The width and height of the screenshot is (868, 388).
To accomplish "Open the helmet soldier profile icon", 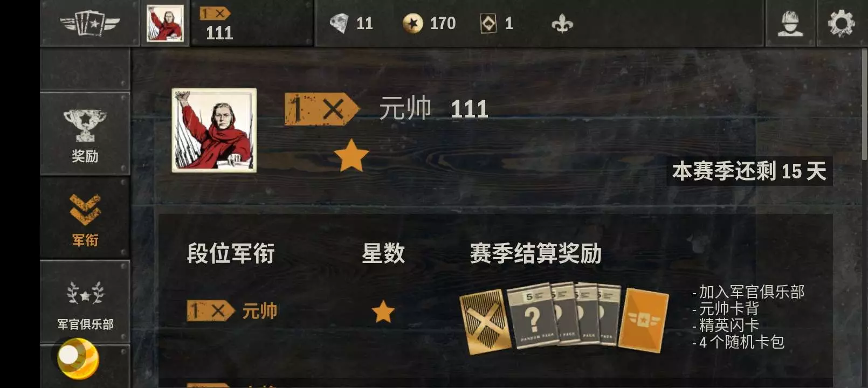I will tap(790, 23).
